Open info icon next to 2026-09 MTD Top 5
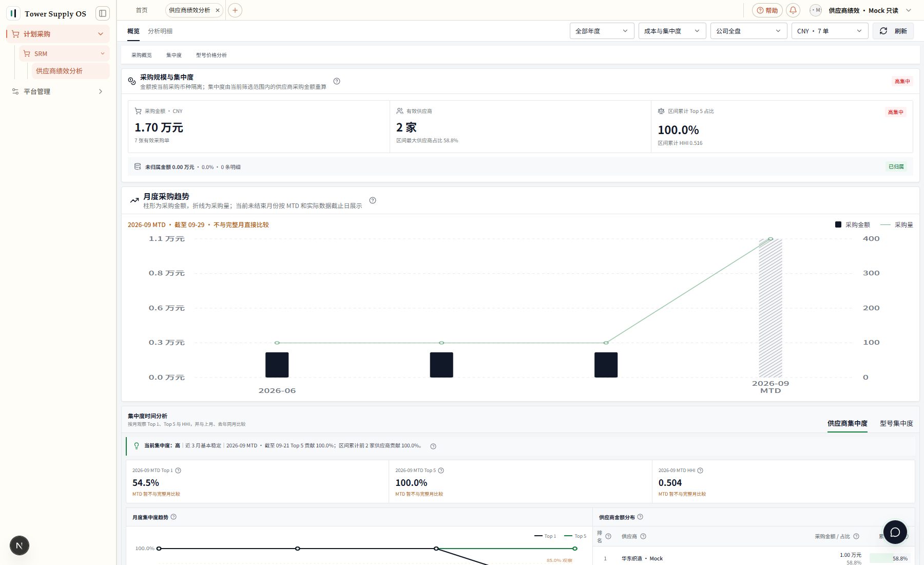Image resolution: width=924 pixels, height=565 pixels. coord(441,470)
